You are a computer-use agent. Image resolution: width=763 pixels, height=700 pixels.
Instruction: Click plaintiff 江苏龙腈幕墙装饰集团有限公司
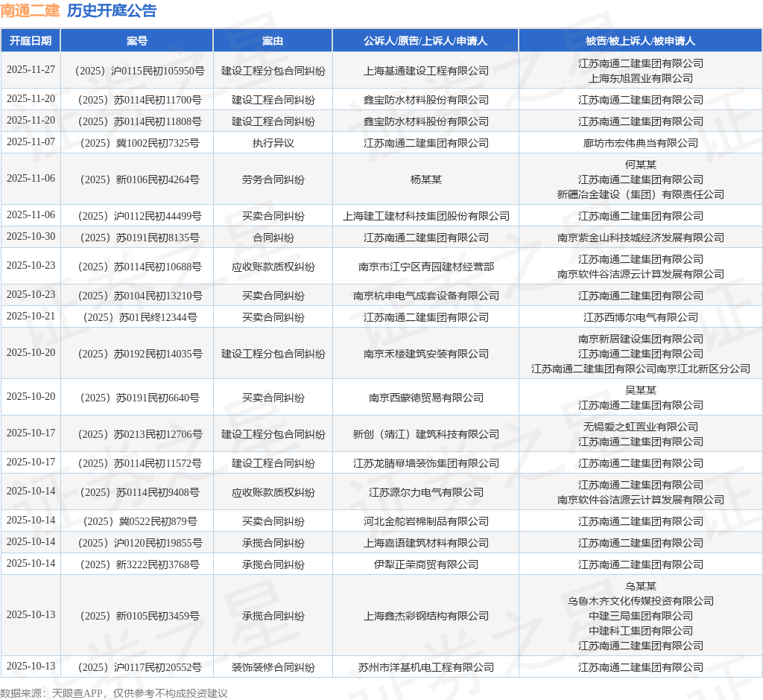click(425, 464)
